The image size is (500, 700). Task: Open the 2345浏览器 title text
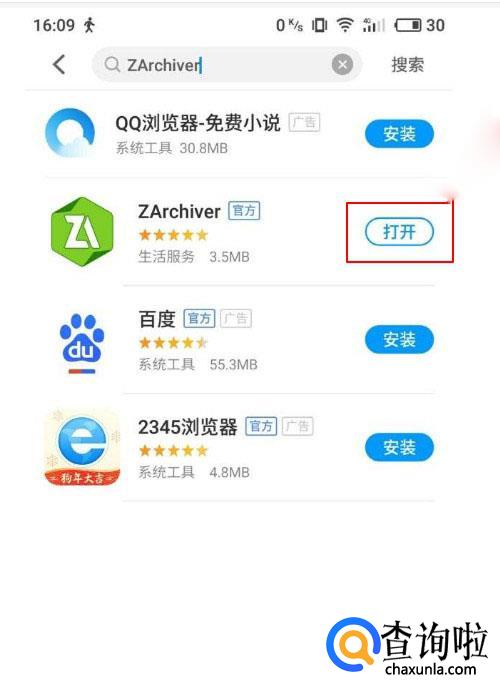pos(188,427)
